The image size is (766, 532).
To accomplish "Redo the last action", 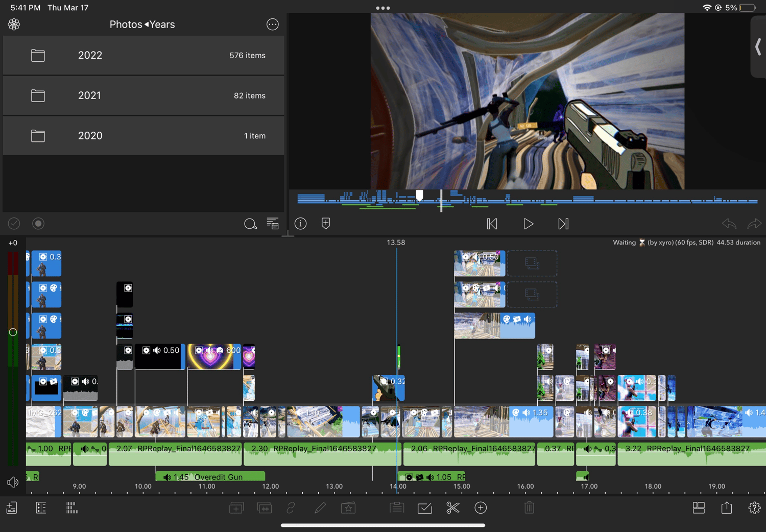I will [x=754, y=224].
